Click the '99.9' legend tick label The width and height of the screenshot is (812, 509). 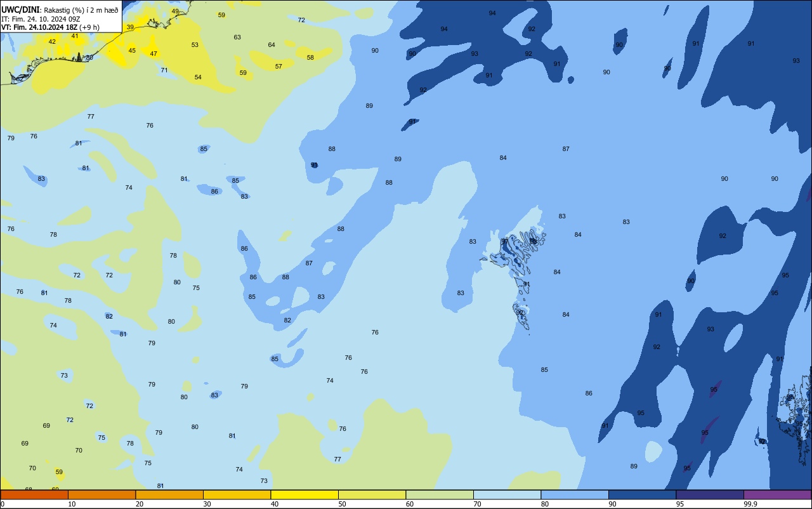(x=750, y=504)
